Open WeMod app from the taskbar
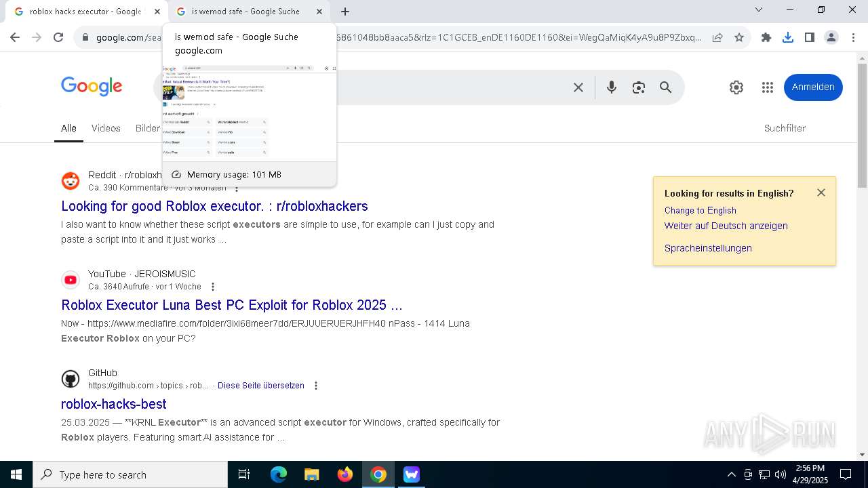This screenshot has height=488, width=868. point(412,474)
